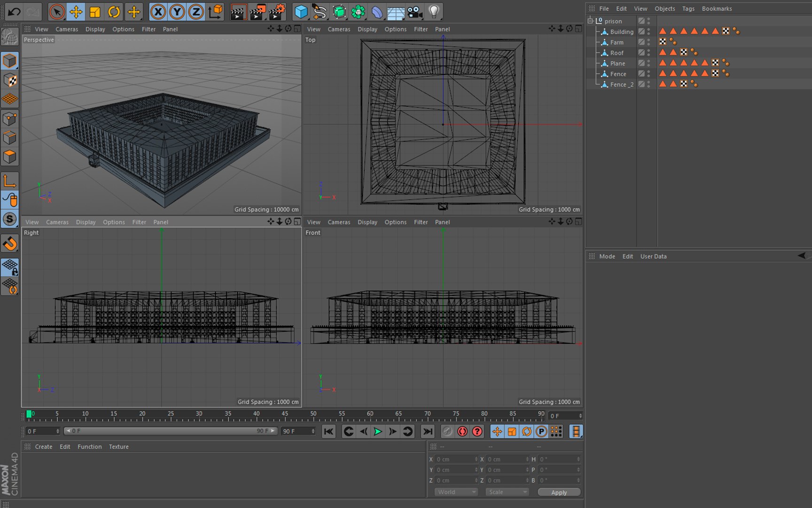
Task: Open the World coordinate system dropdown
Action: 456,492
